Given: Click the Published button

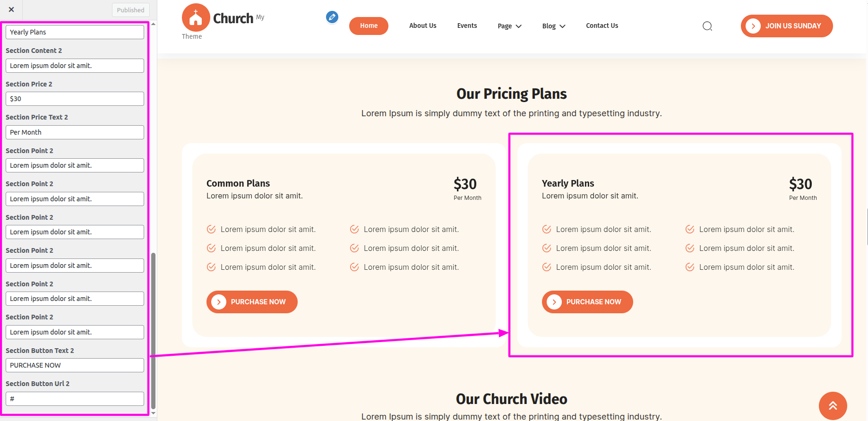Looking at the screenshot, I should [x=131, y=10].
